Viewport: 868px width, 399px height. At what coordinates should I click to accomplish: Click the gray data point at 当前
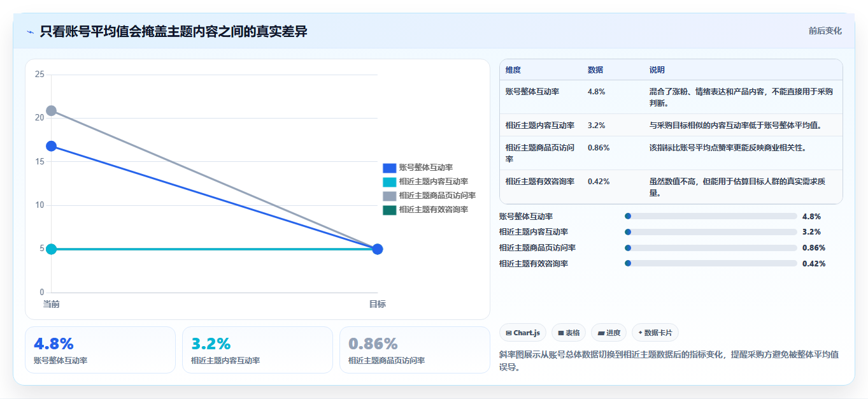coord(52,111)
